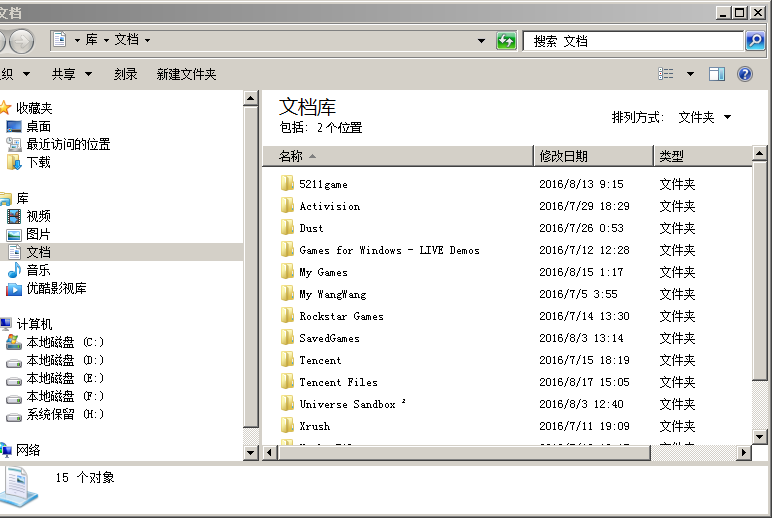Image resolution: width=772 pixels, height=518 pixels.
Task: Click date 2016/8/17 15:05
Action: (584, 382)
